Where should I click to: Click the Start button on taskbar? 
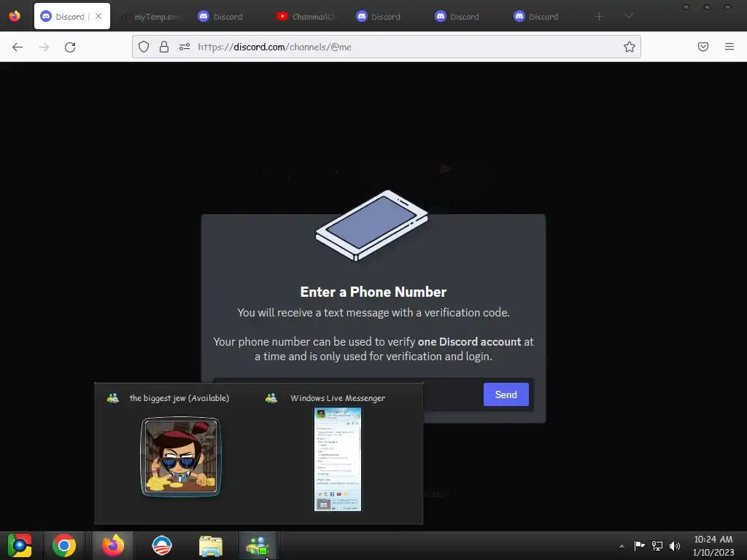tap(20, 545)
